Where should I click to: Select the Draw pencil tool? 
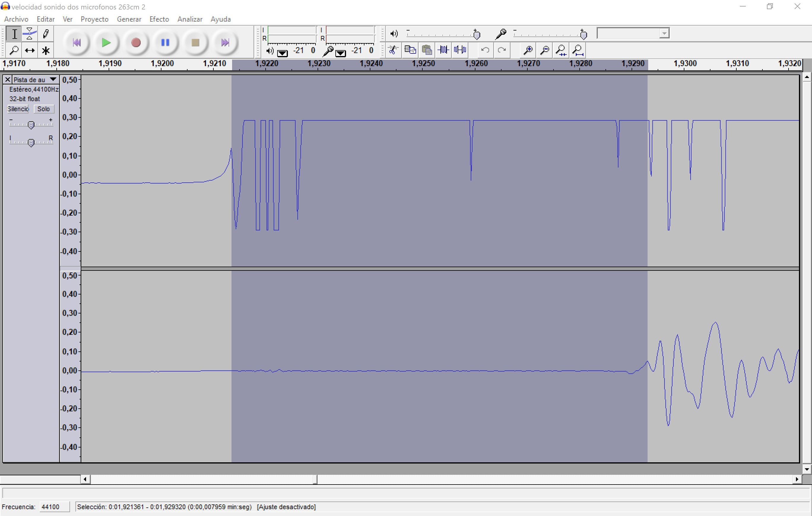coord(45,34)
